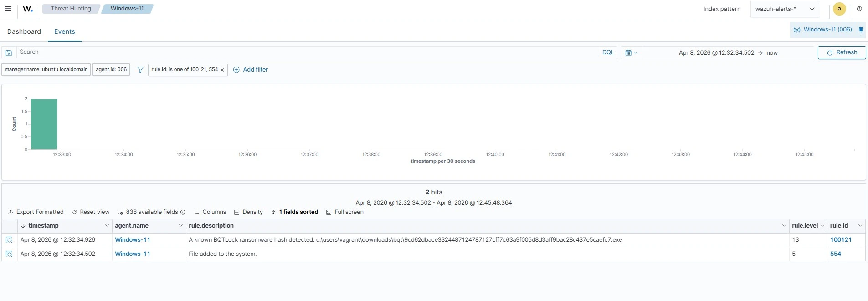Open the agent.name column header menu

[181, 226]
